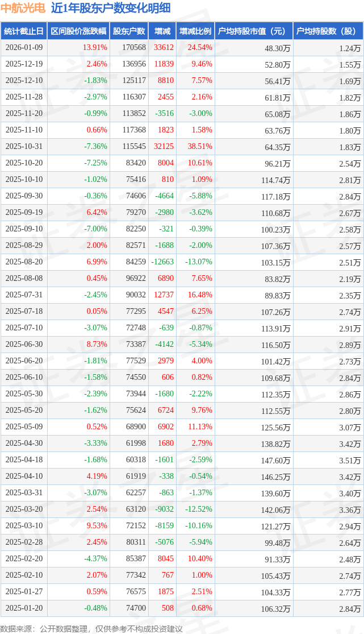Click the 2025-10-31 date cell
364x634 pixels.
click(x=24, y=147)
